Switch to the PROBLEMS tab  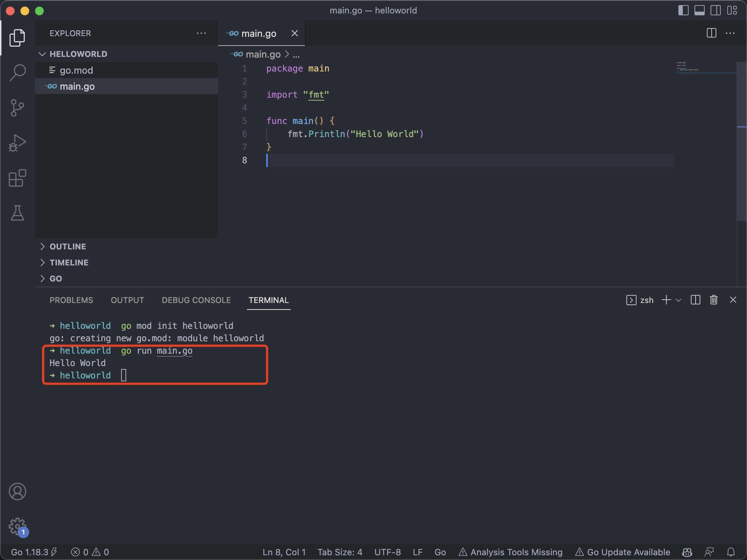pos(71,300)
